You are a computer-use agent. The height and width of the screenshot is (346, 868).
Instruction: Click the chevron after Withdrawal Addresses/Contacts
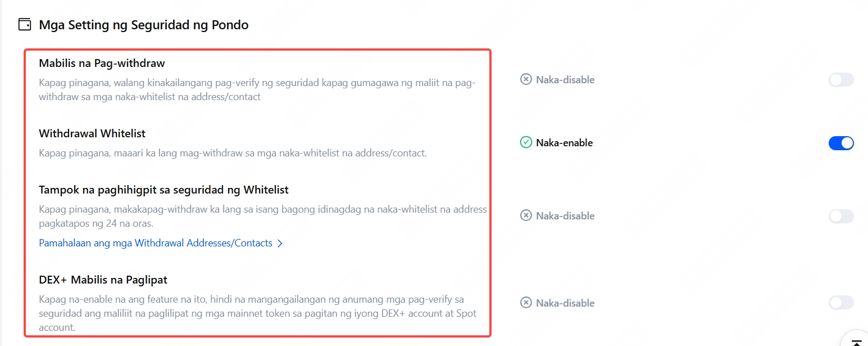tap(280, 244)
